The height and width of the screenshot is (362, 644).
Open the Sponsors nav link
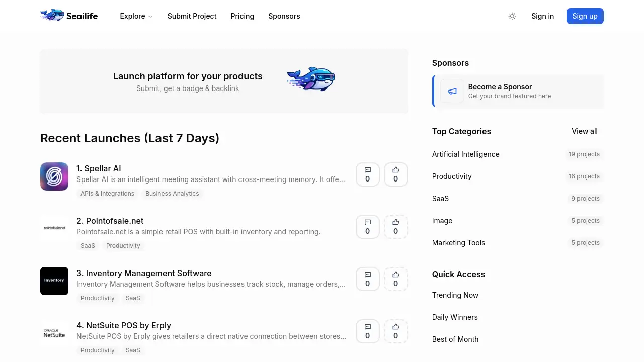pyautogui.click(x=284, y=16)
